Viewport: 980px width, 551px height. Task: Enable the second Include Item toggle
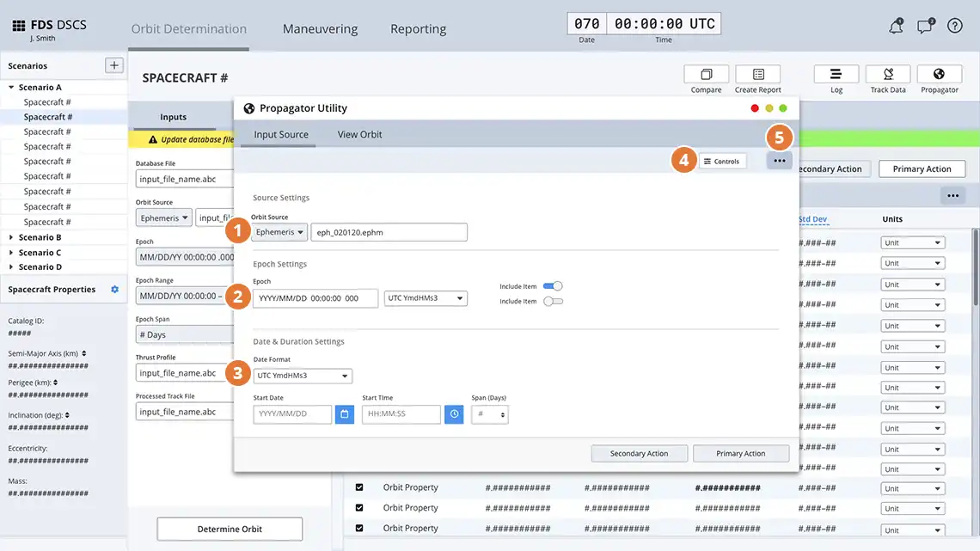tap(553, 302)
